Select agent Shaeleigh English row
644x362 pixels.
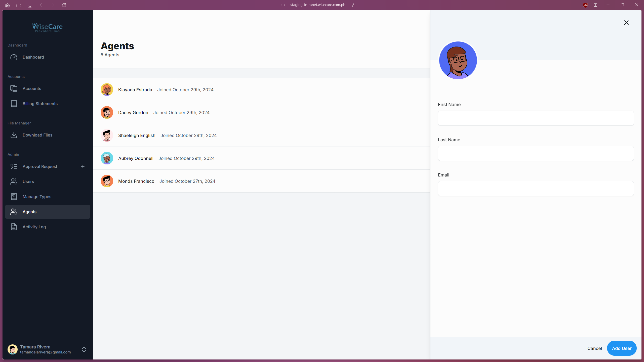point(137,135)
